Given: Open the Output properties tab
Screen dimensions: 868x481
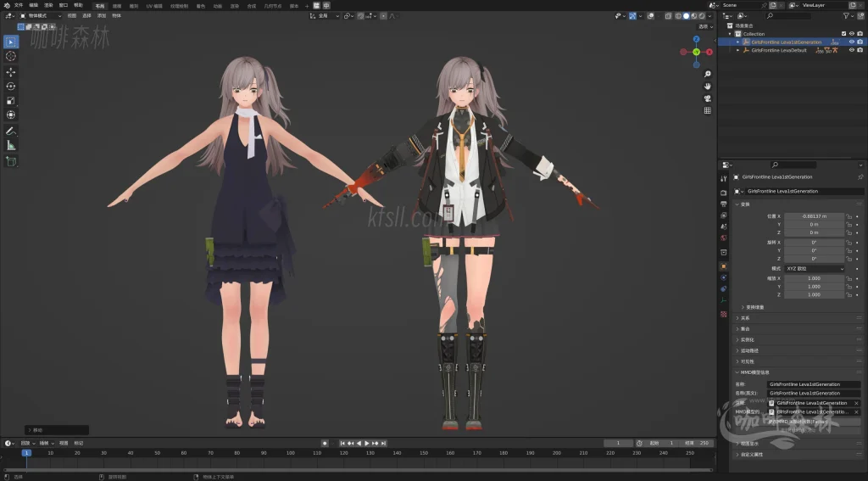Looking at the screenshot, I should pyautogui.click(x=724, y=204).
